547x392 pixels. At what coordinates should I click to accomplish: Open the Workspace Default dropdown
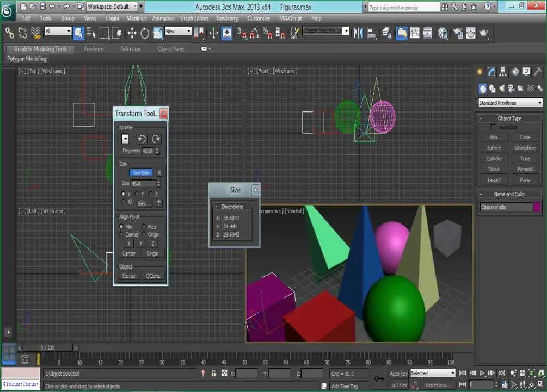[112, 7]
